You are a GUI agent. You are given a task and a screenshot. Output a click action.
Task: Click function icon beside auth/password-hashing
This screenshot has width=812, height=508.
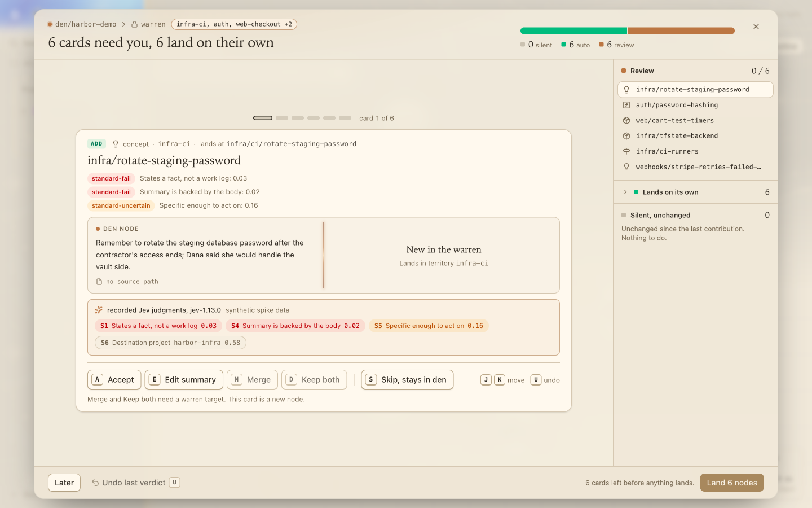coord(626,105)
